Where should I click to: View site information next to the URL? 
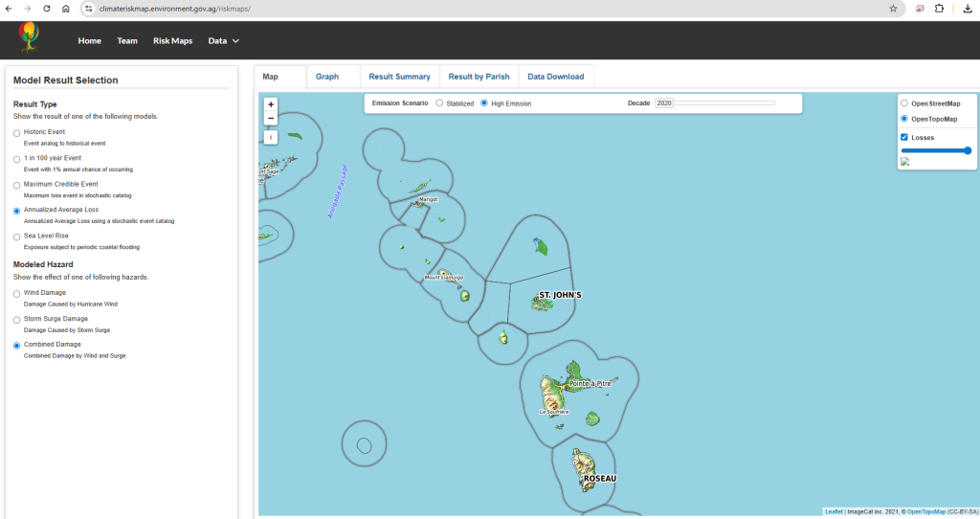(x=88, y=8)
